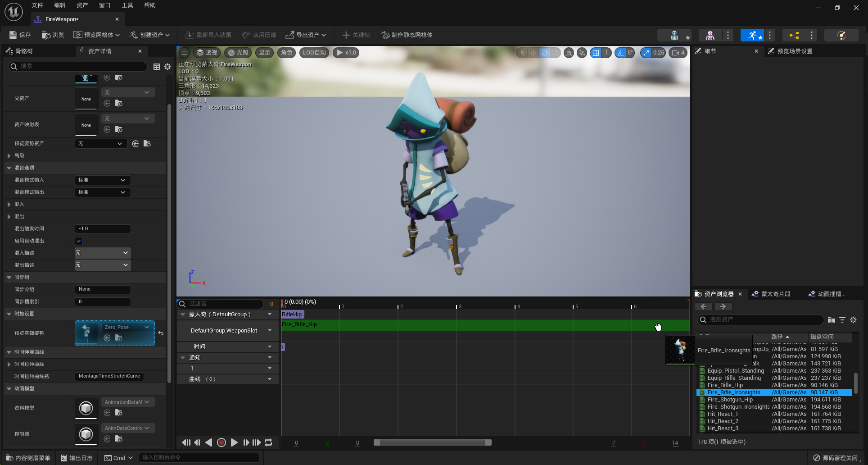This screenshot has height=465, width=868.
Task: Toggle loop playback
Action: coord(268,442)
